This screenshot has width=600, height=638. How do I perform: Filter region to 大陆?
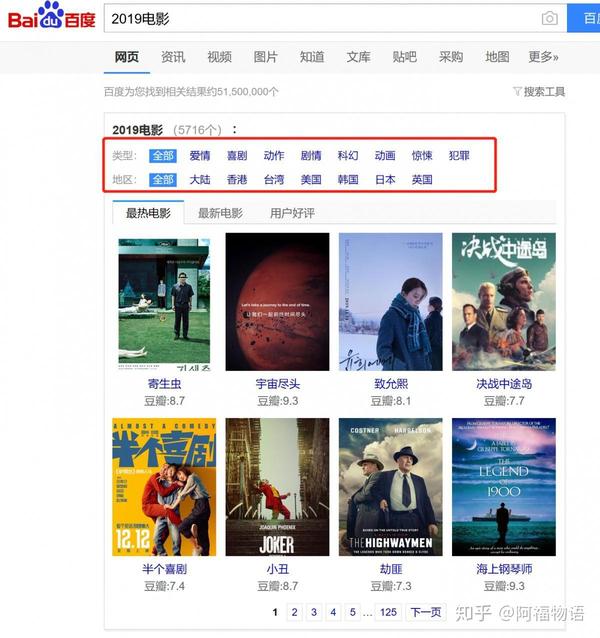200,179
